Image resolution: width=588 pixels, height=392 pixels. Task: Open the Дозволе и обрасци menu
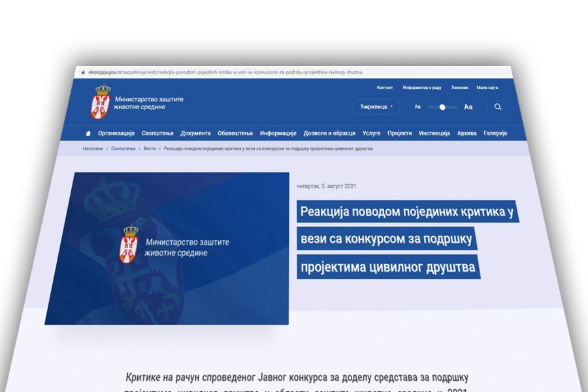329,133
